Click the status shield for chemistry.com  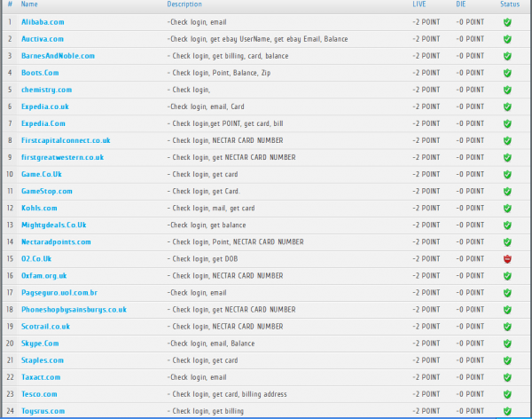tap(507, 90)
